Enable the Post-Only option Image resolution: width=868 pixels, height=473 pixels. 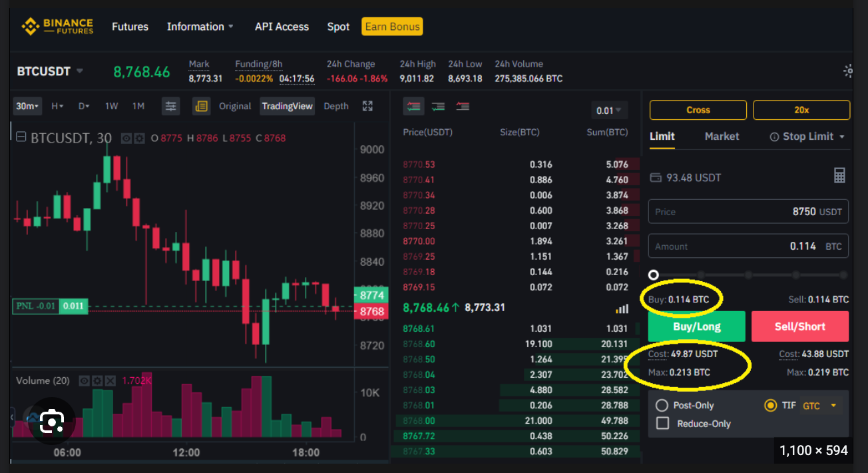pyautogui.click(x=662, y=405)
